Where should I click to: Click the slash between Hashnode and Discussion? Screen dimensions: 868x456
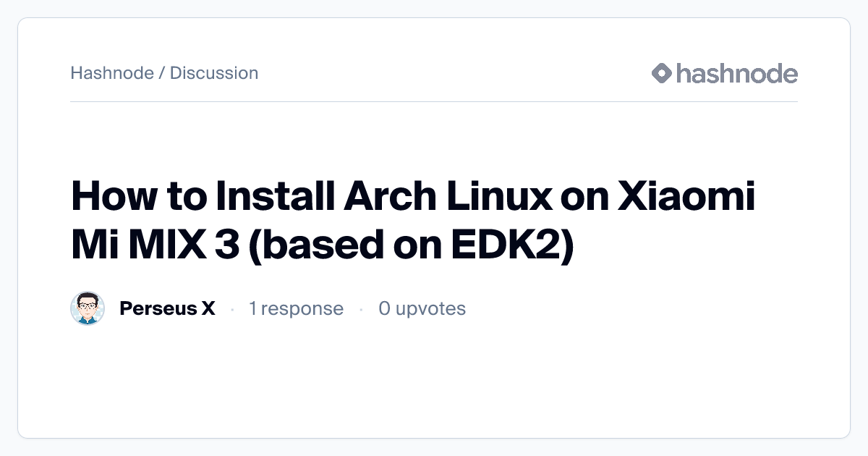pyautogui.click(x=162, y=73)
